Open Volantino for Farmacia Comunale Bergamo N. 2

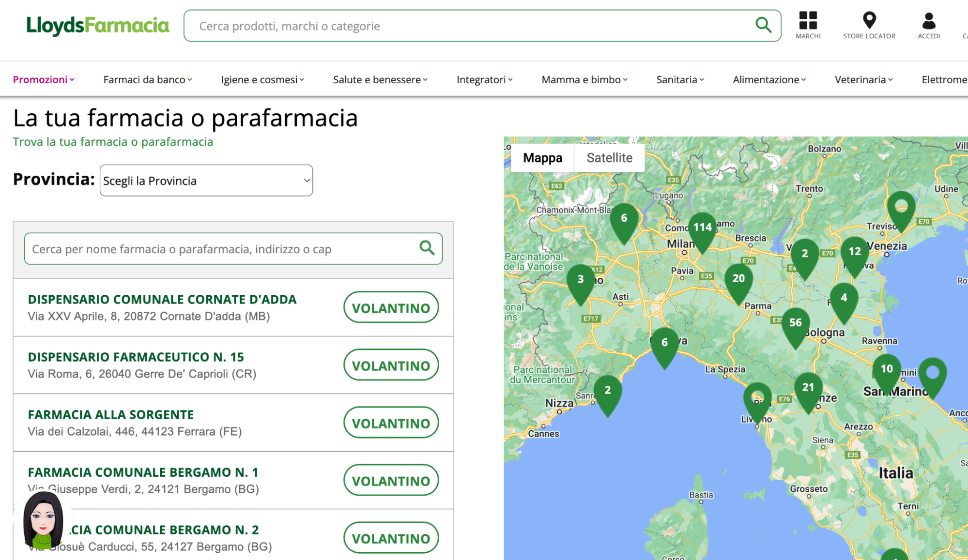click(x=391, y=538)
